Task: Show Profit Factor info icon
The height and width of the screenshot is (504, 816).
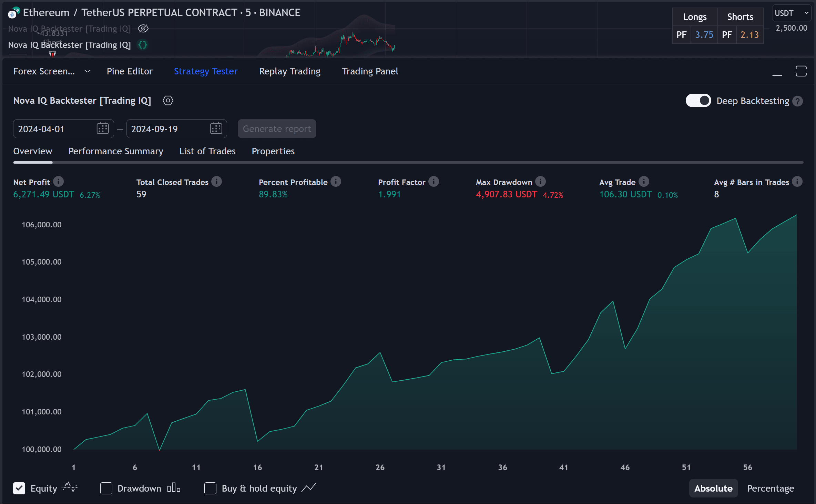Action: tap(434, 181)
